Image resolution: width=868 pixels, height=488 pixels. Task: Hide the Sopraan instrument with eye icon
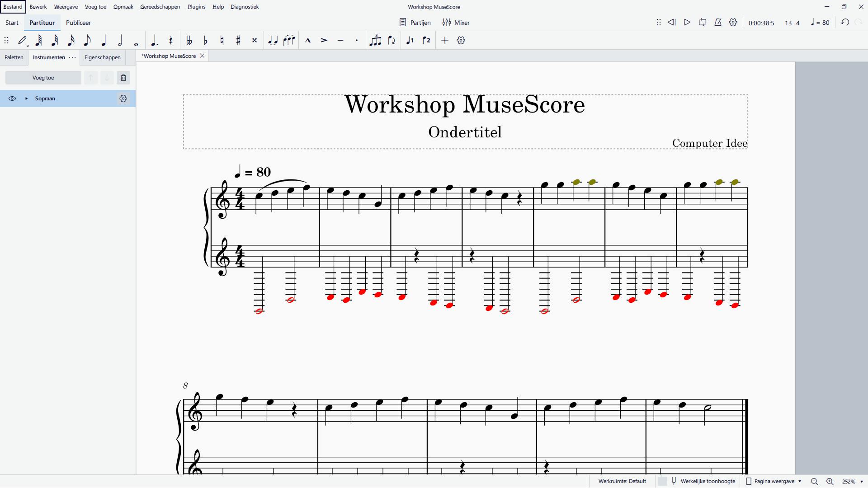pyautogui.click(x=12, y=99)
